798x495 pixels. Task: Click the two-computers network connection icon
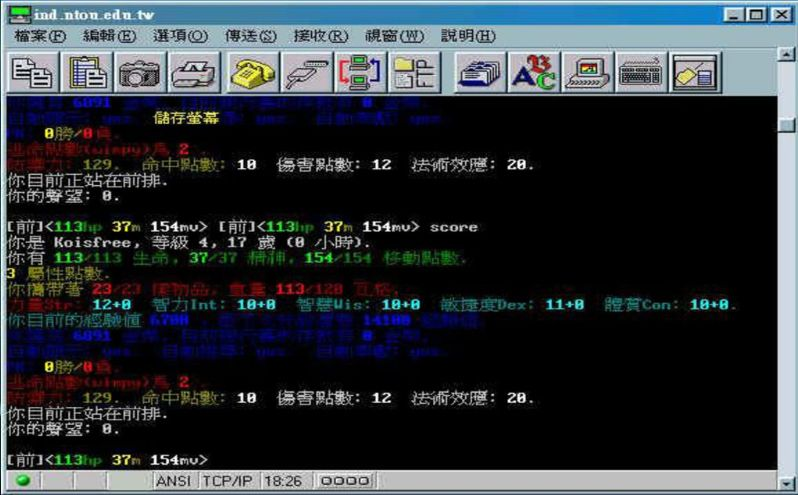coord(360,73)
